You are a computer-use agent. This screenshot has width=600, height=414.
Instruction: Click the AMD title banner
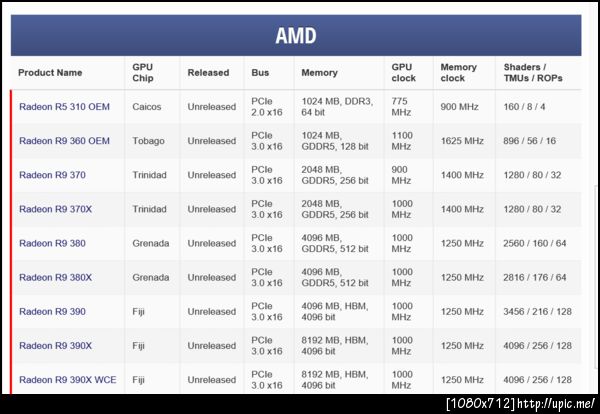tap(296, 36)
